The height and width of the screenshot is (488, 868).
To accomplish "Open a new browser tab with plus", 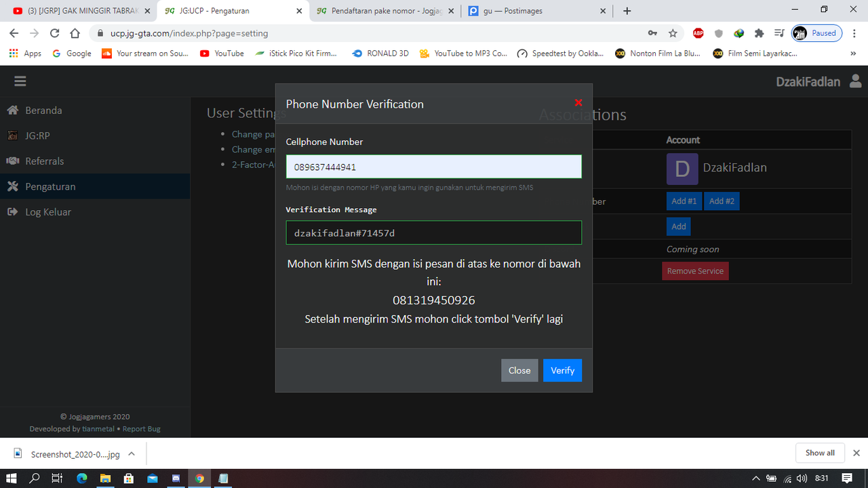I will [x=627, y=11].
